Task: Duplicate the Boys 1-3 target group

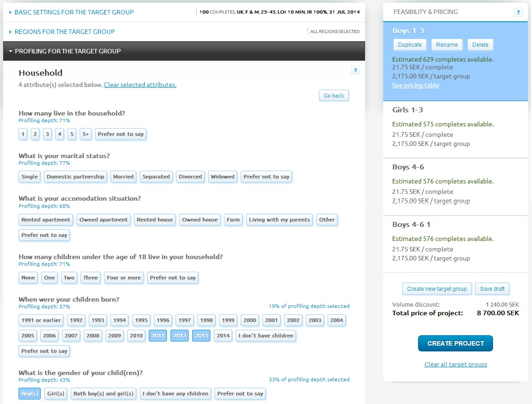Action: [410, 44]
